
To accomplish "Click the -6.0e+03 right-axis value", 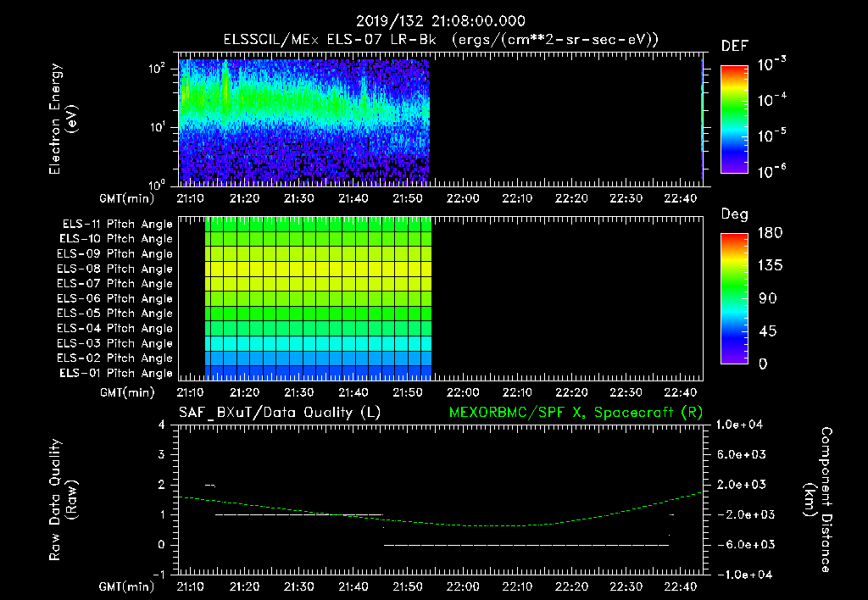I will [741, 545].
